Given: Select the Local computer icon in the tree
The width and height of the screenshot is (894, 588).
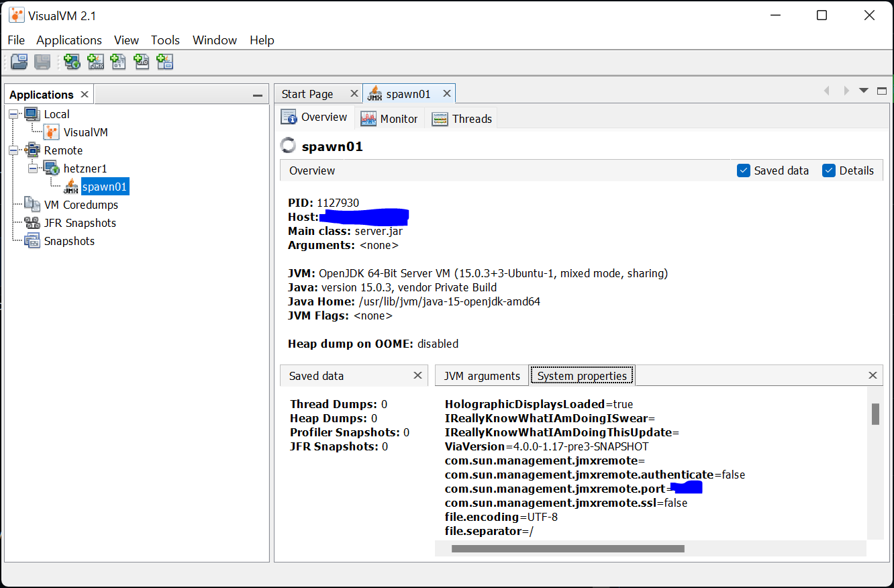Looking at the screenshot, I should click(x=32, y=114).
